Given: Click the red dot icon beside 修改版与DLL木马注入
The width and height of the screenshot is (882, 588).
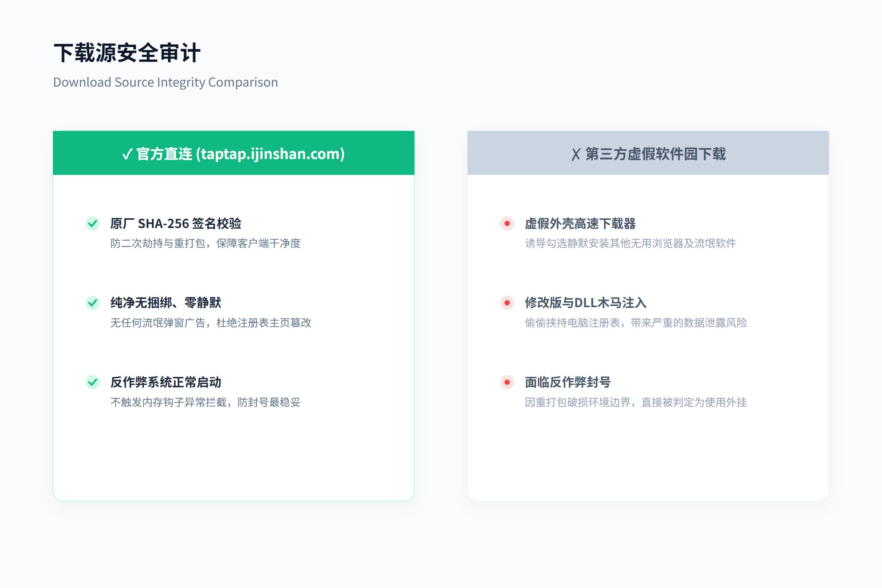Looking at the screenshot, I should click(x=507, y=303).
